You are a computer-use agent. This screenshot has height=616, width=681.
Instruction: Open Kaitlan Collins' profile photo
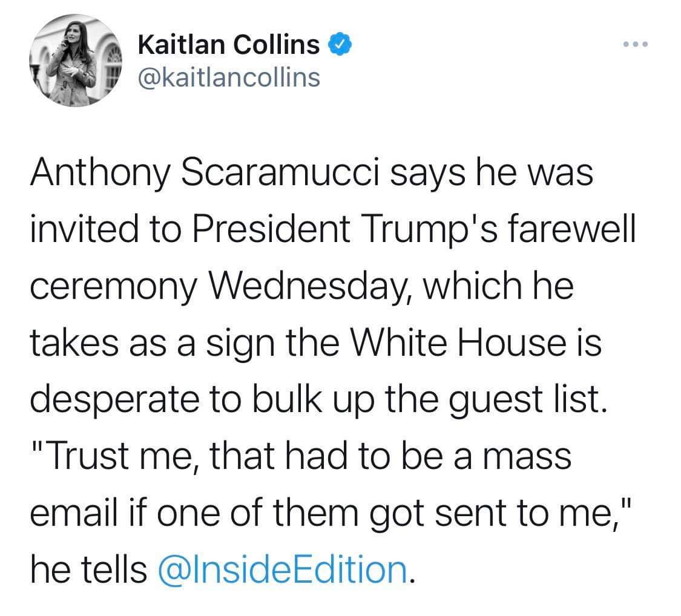(76, 62)
